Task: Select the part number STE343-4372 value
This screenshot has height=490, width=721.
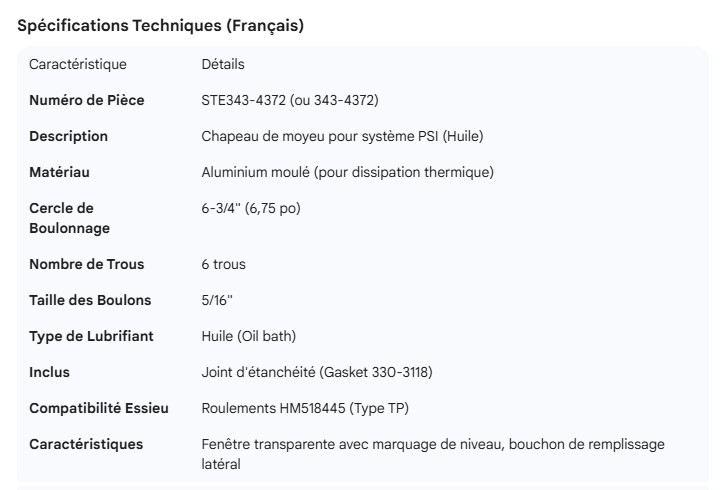Action: click(289, 100)
